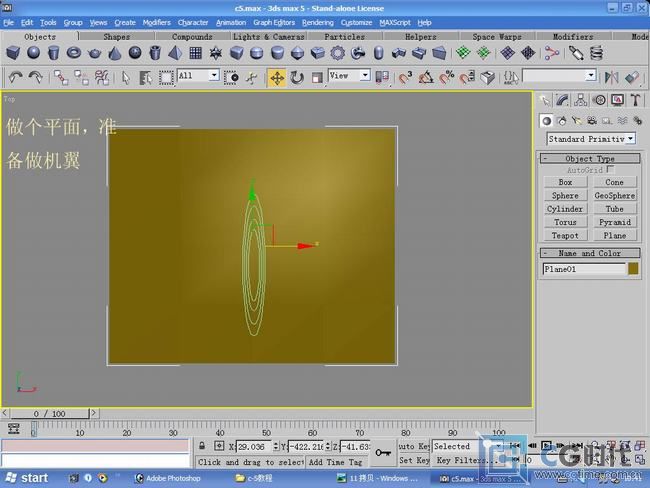Activate the Select and Move tool
Image resolution: width=650 pixels, height=488 pixels.
276,78
